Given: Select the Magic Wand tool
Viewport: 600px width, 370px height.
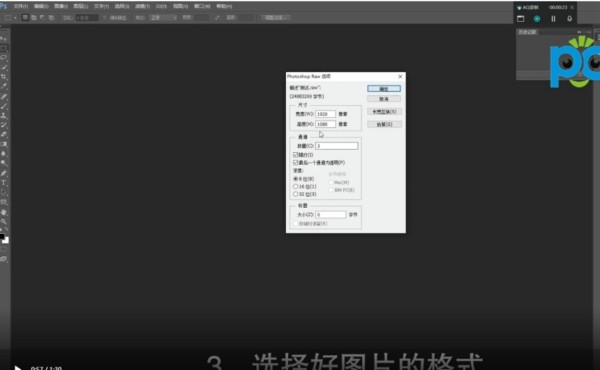Looking at the screenshot, I should 4,67.
